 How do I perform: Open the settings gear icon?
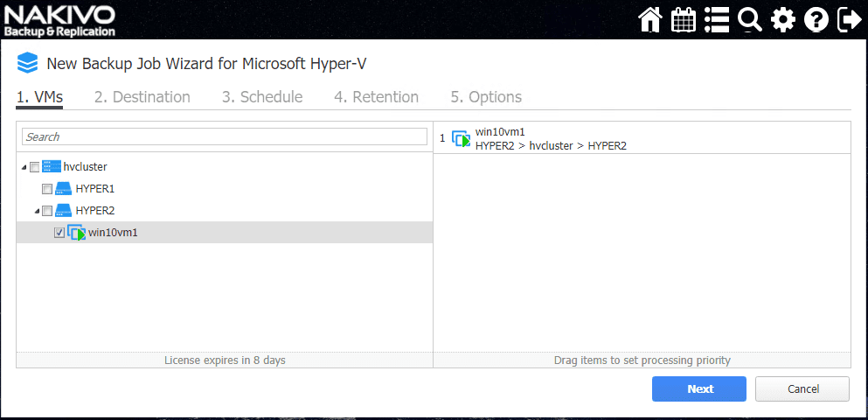coord(782,20)
